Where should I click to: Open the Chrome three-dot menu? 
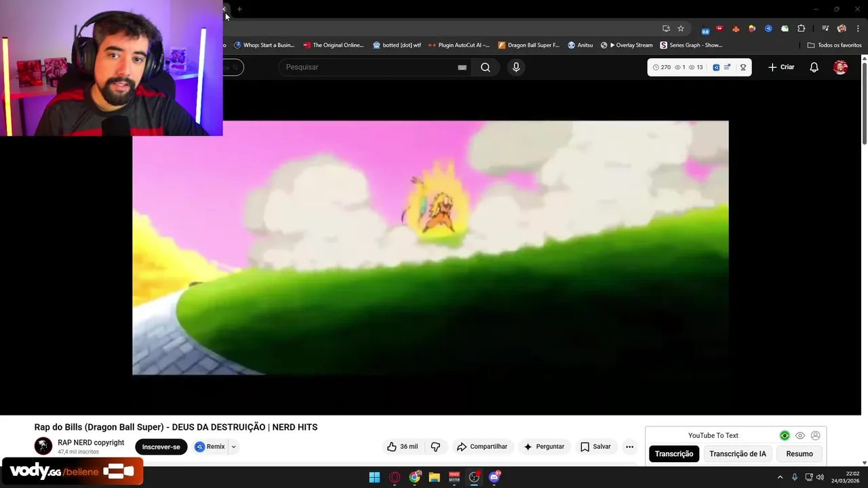pos(858,28)
